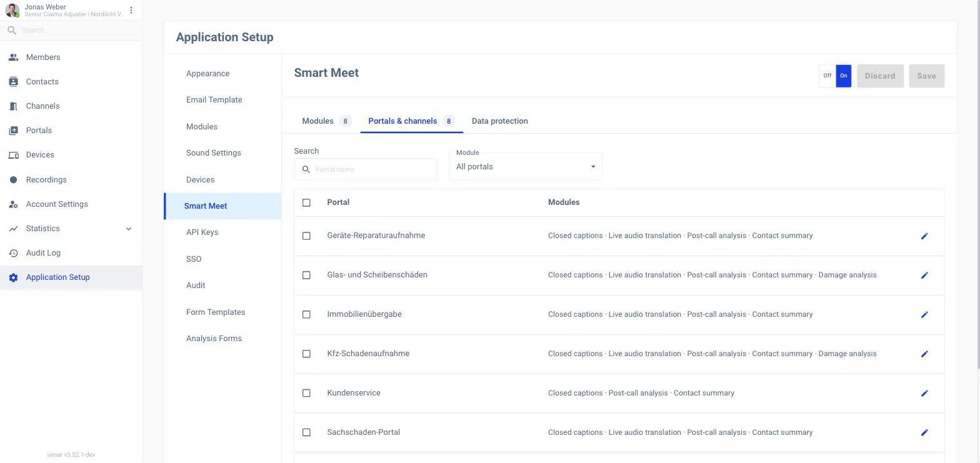Open the user options three-dot menu
980x463 pixels.
point(131,10)
